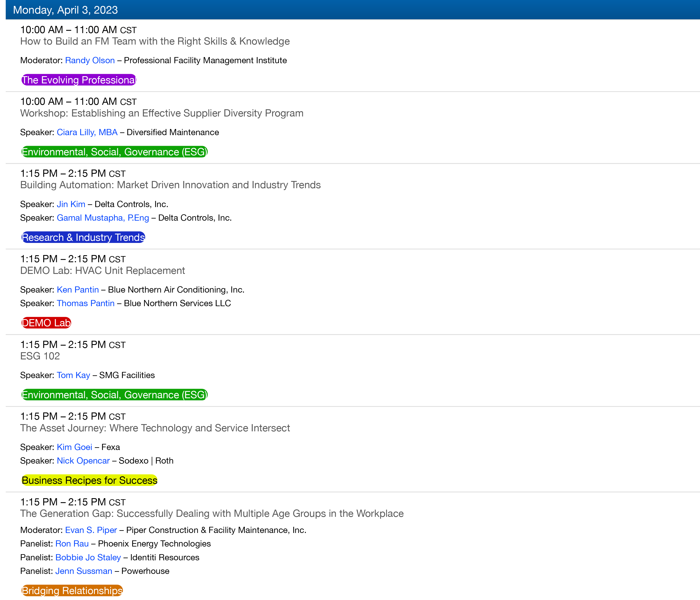Open Bobbie Jo Staley panelist link

88,557
